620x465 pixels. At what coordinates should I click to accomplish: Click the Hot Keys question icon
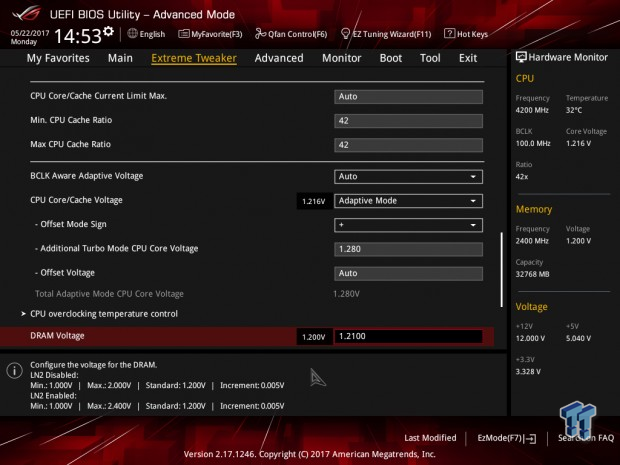[449, 34]
